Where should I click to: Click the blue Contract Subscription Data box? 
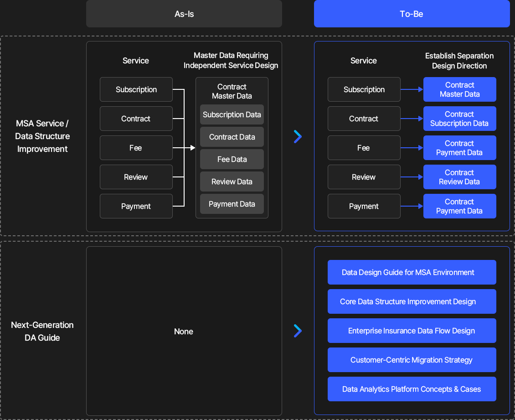[460, 119]
